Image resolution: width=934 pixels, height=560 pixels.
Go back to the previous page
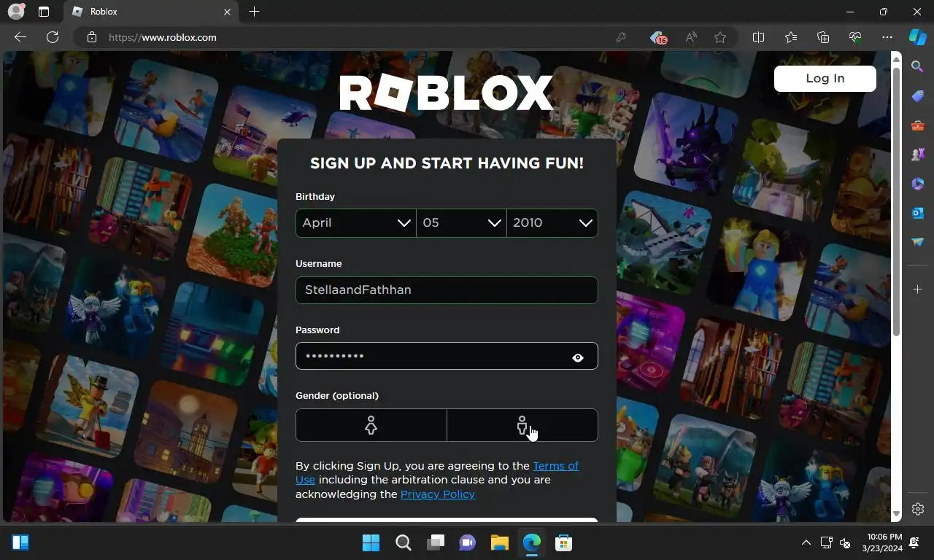point(20,37)
